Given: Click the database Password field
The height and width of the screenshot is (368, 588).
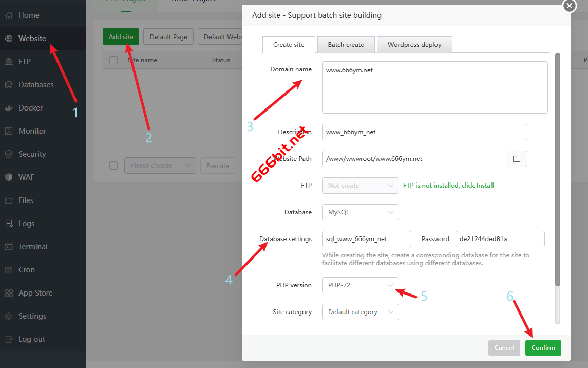Looking at the screenshot, I should 500,239.
